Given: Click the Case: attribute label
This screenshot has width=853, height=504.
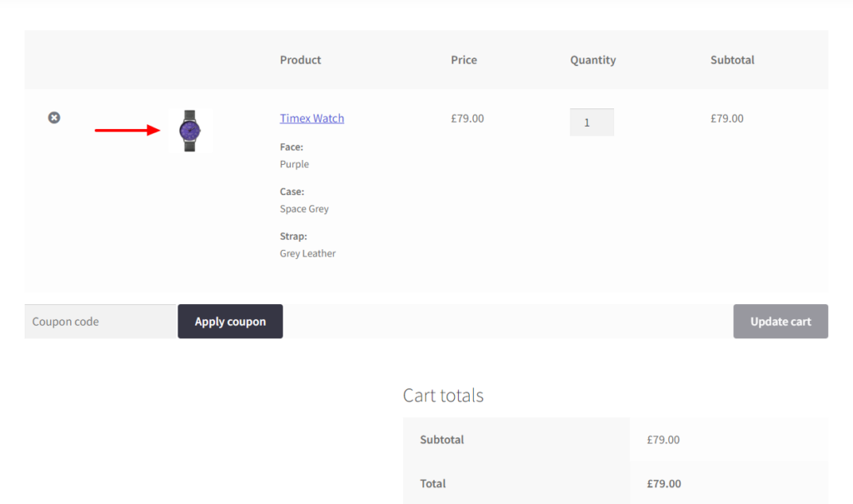Looking at the screenshot, I should tap(292, 192).
